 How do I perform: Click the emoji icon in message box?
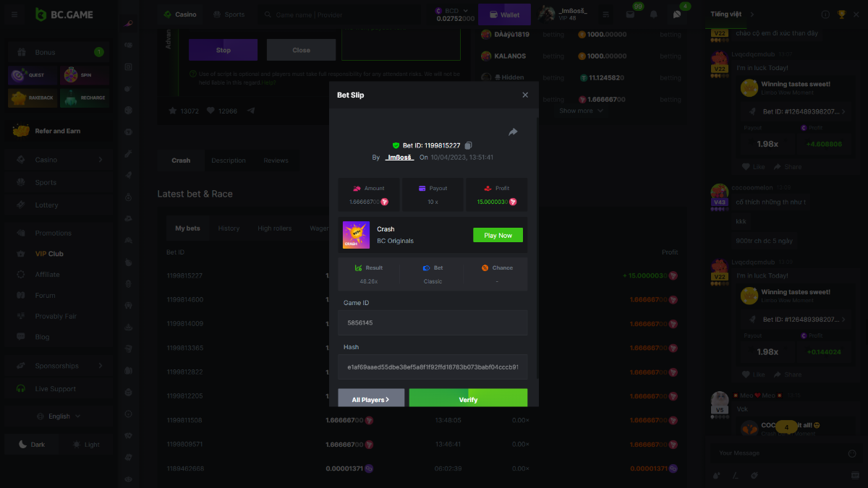click(851, 453)
